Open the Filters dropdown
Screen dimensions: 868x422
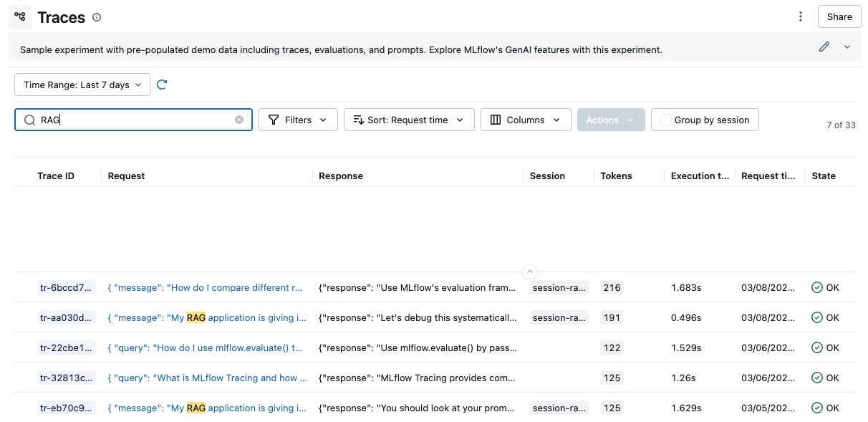tap(297, 120)
